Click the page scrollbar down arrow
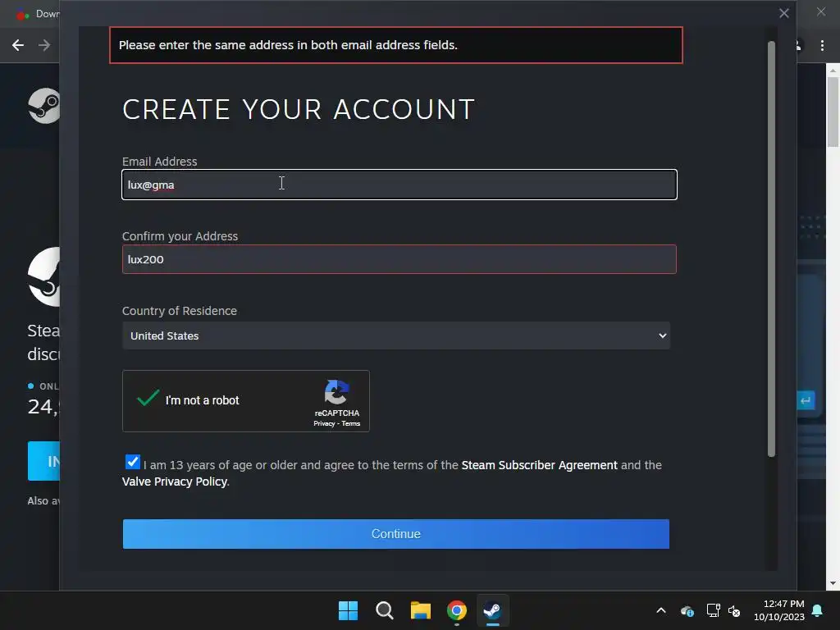840x630 pixels. [833, 583]
